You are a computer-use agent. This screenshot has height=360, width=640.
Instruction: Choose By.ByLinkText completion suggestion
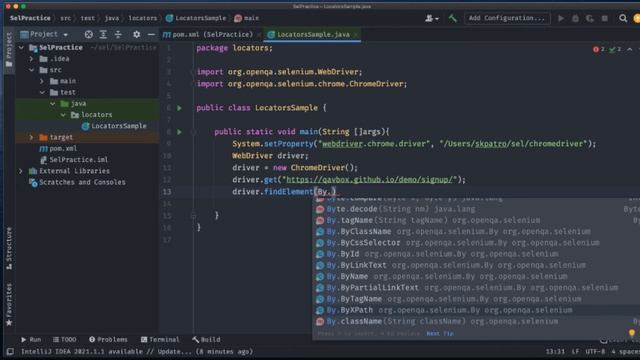click(x=476, y=265)
